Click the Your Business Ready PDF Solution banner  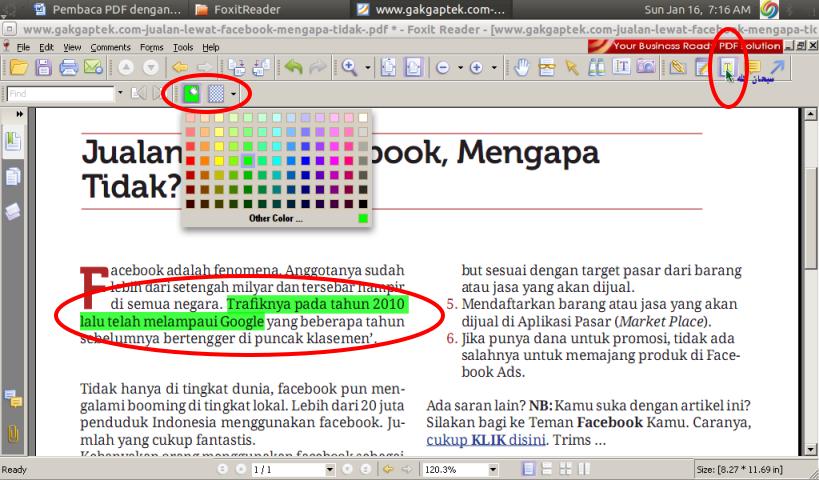click(x=685, y=46)
